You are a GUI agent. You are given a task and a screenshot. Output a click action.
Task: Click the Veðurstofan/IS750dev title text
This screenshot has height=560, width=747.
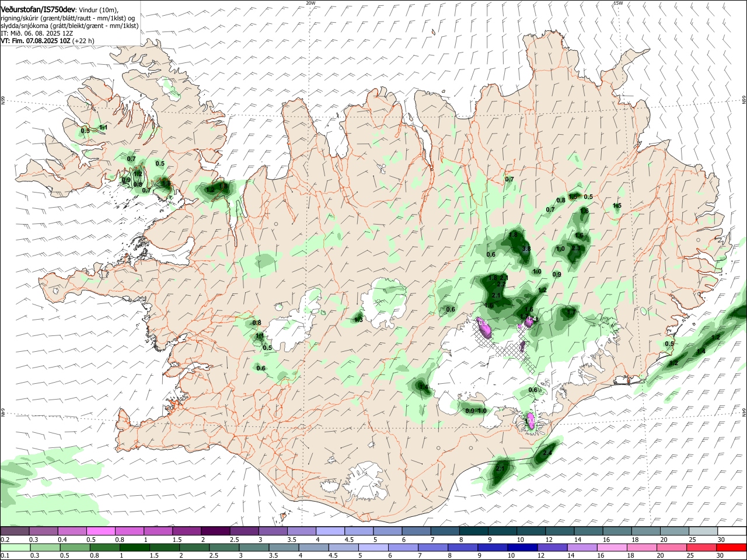pos(38,9)
